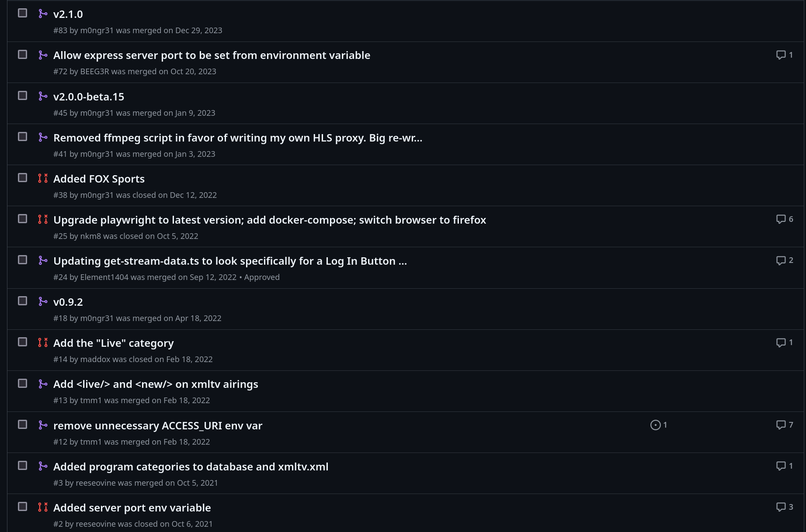The height and width of the screenshot is (532, 806).
Task: Open comments icon on express server port PR
Action: (x=781, y=55)
